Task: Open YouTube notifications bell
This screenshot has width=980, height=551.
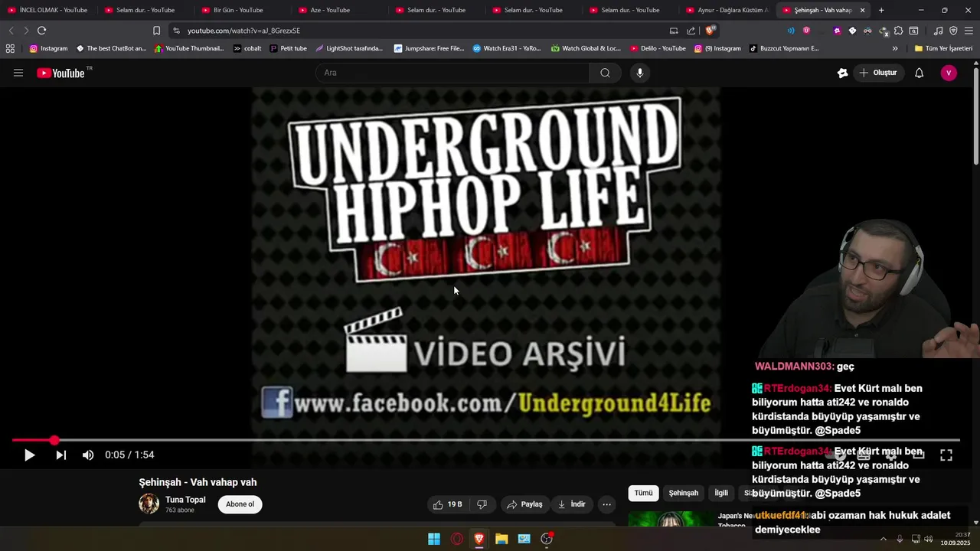Action: click(x=920, y=73)
